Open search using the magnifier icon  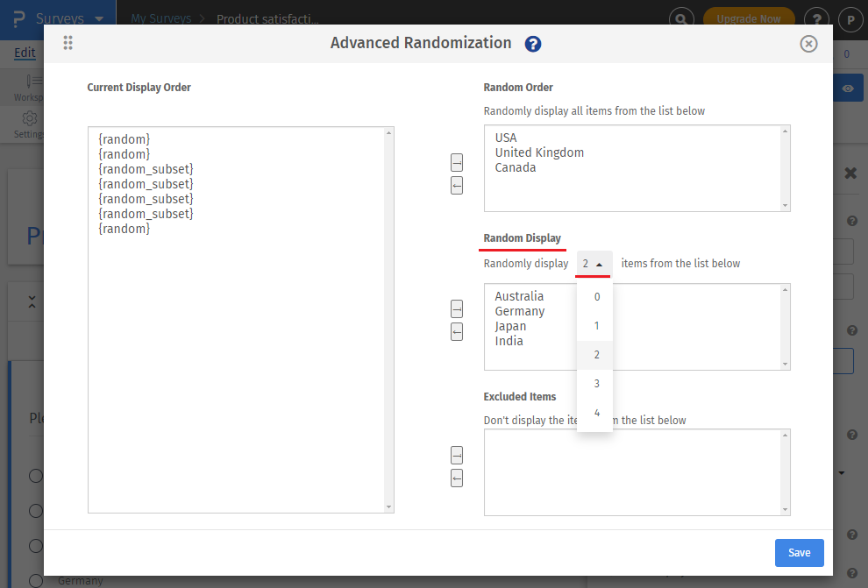pyautogui.click(x=681, y=16)
